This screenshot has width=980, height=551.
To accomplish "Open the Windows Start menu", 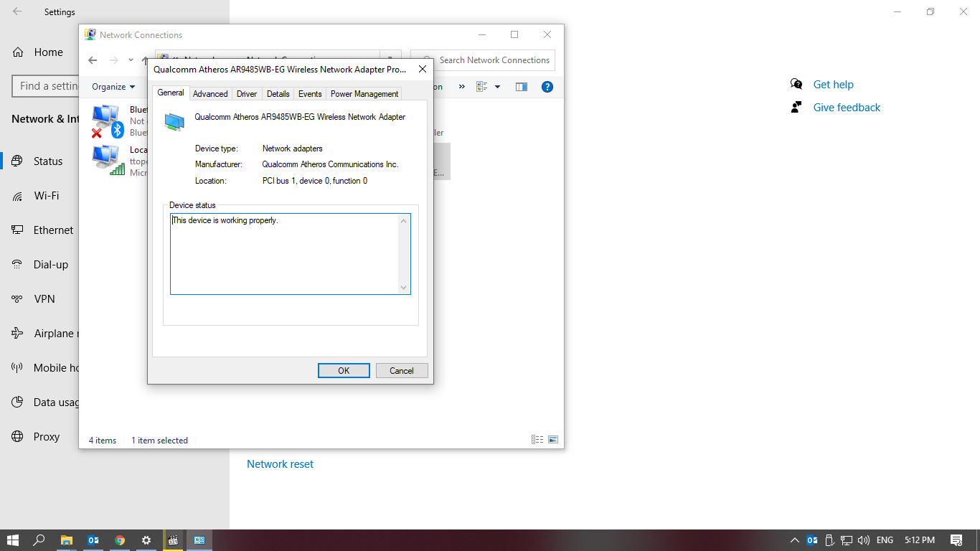I will point(12,540).
